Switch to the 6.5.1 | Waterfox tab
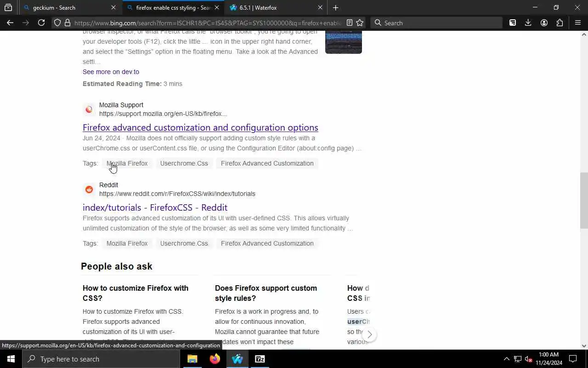Viewport: 588px width, 368px height. (x=276, y=8)
